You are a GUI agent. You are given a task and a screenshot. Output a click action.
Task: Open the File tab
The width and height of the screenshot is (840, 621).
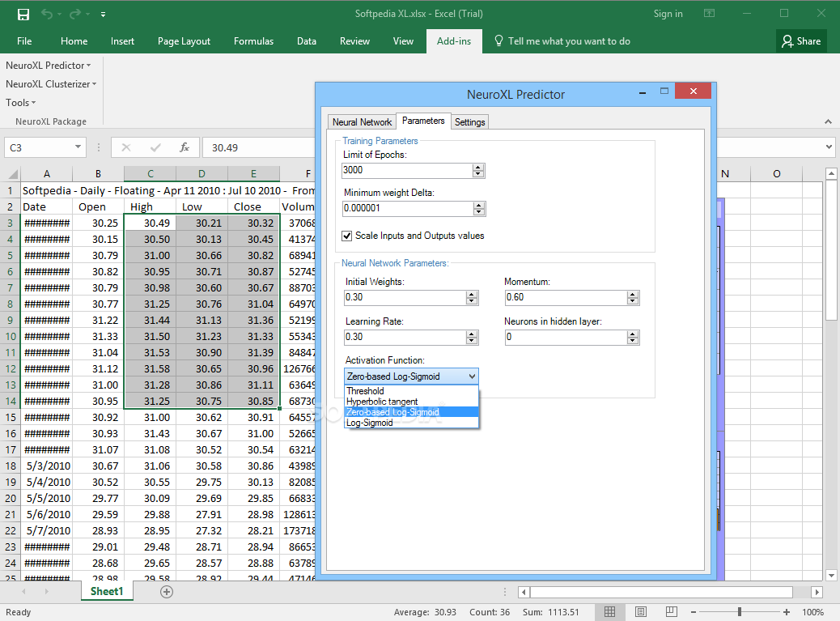click(24, 41)
